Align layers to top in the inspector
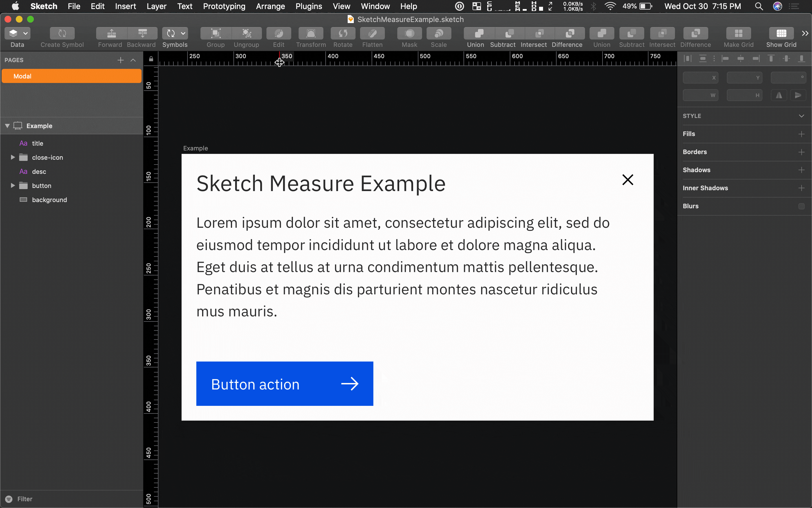Image resolution: width=812 pixels, height=508 pixels. [x=771, y=59]
